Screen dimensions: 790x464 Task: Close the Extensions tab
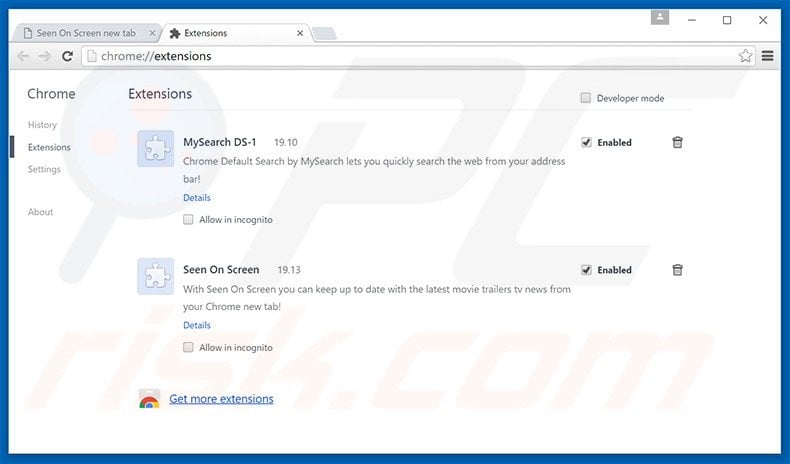300,33
